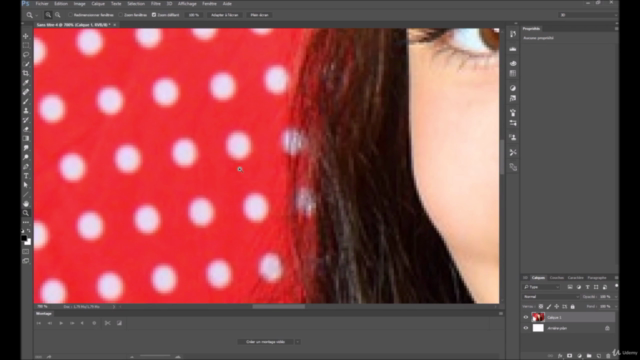Play the timeline
The width and height of the screenshot is (640, 360).
click(x=61, y=323)
